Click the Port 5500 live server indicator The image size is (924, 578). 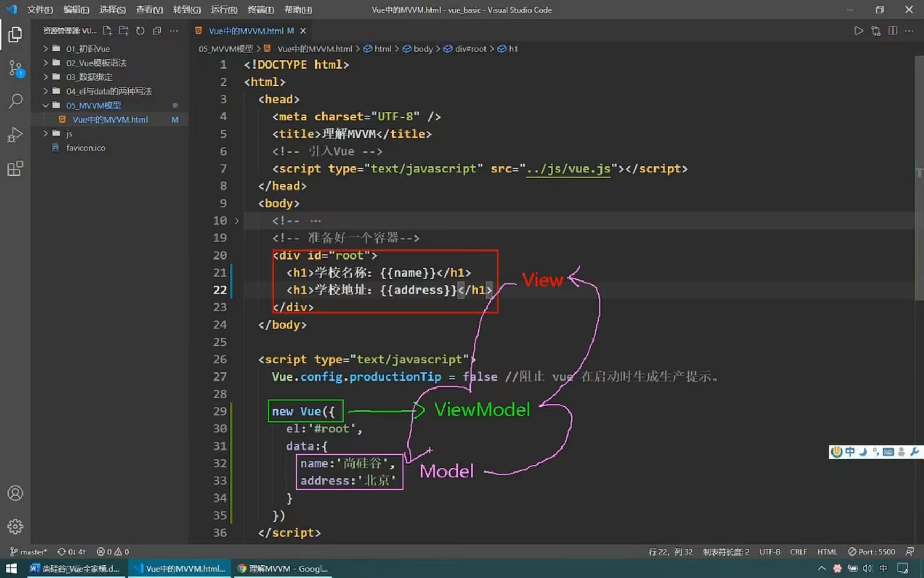coord(871,552)
